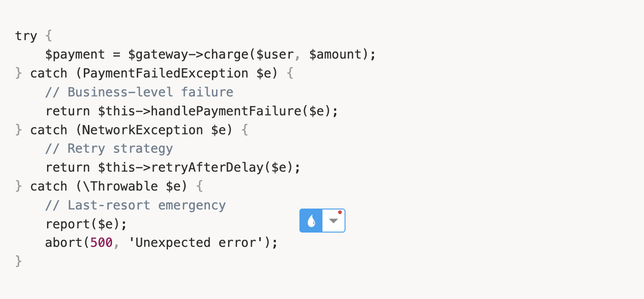This screenshot has width=644, height=299.
Task: Click the '// Business-level failure' comment
Action: 139,92
